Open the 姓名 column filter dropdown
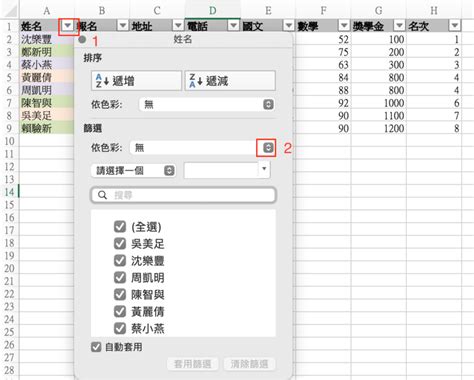The width and height of the screenshot is (474, 380). [68, 26]
